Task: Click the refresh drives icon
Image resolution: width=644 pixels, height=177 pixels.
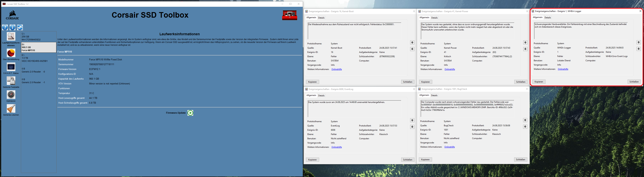Action: (20, 27)
